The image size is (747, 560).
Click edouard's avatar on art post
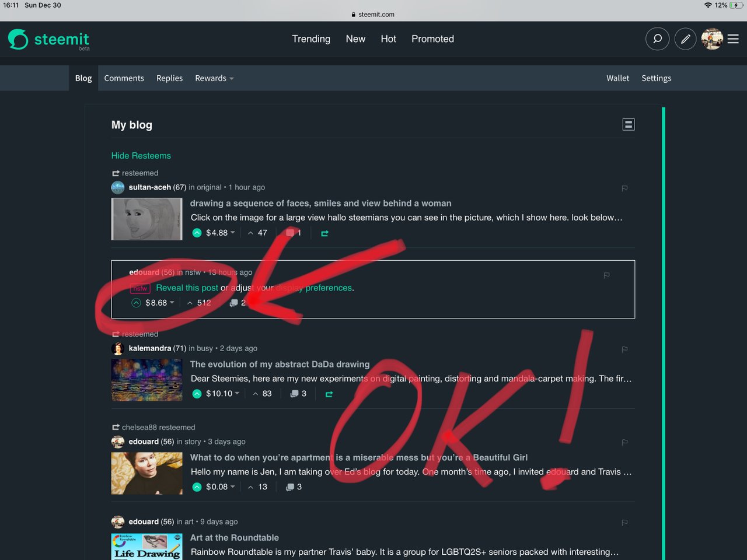pyautogui.click(x=118, y=521)
